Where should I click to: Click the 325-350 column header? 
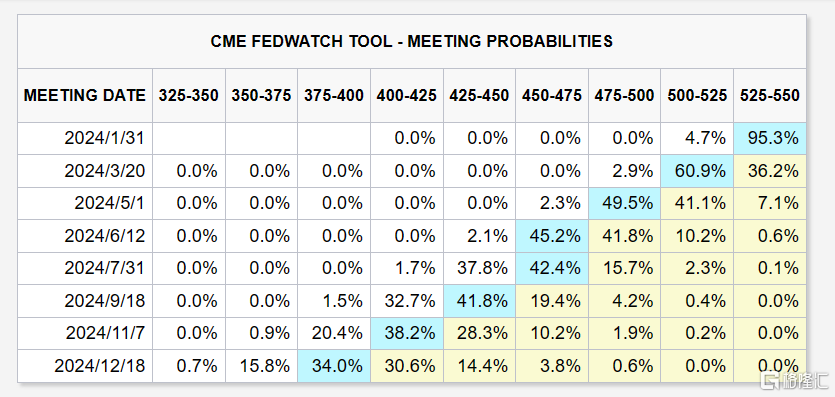(189, 95)
